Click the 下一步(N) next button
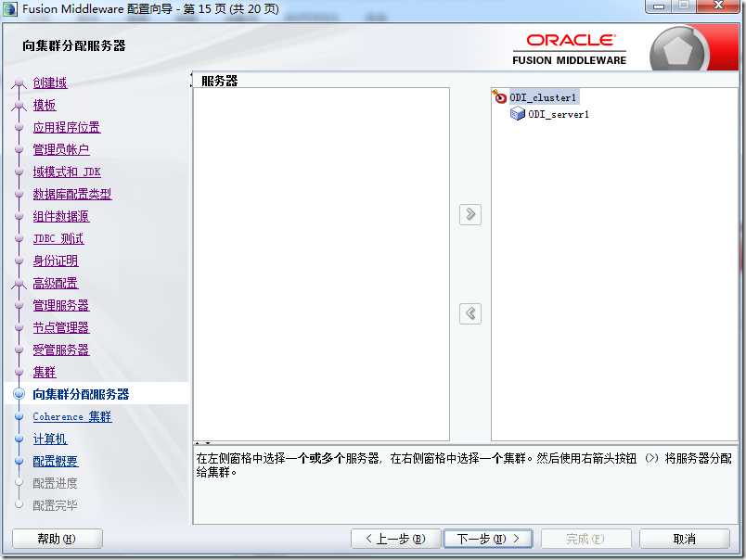The height and width of the screenshot is (560, 746). point(488,539)
